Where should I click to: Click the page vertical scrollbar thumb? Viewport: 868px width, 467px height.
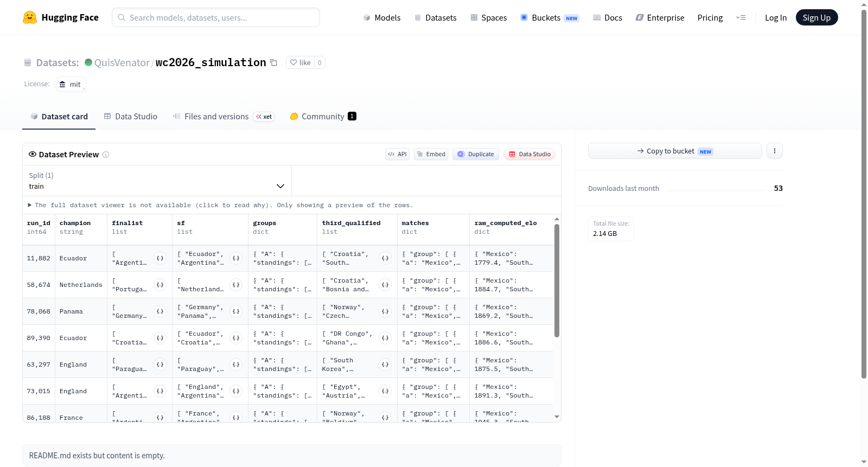pyautogui.click(x=864, y=194)
